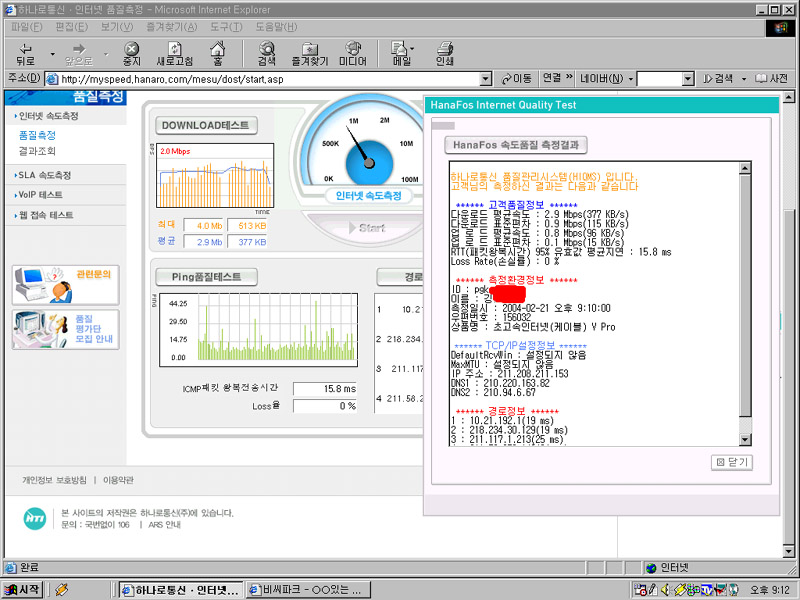
Task: Click the 사전 dictionary toolbar button
Action: (771, 79)
